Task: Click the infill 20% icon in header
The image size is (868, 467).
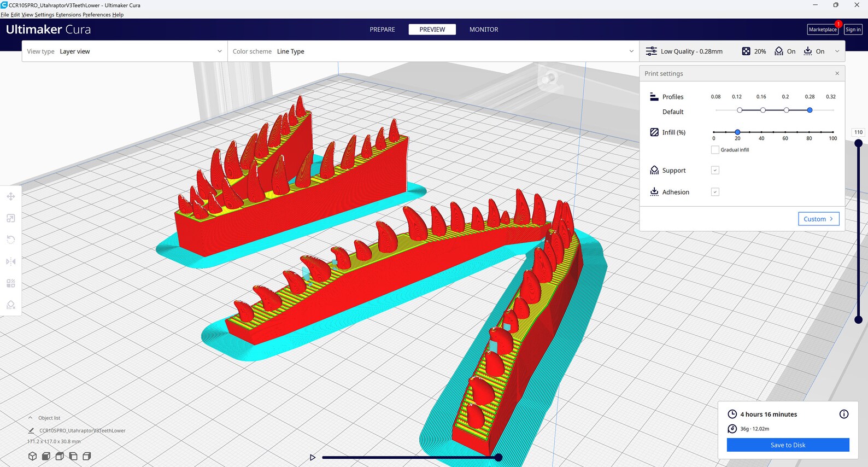Action: 746,51
